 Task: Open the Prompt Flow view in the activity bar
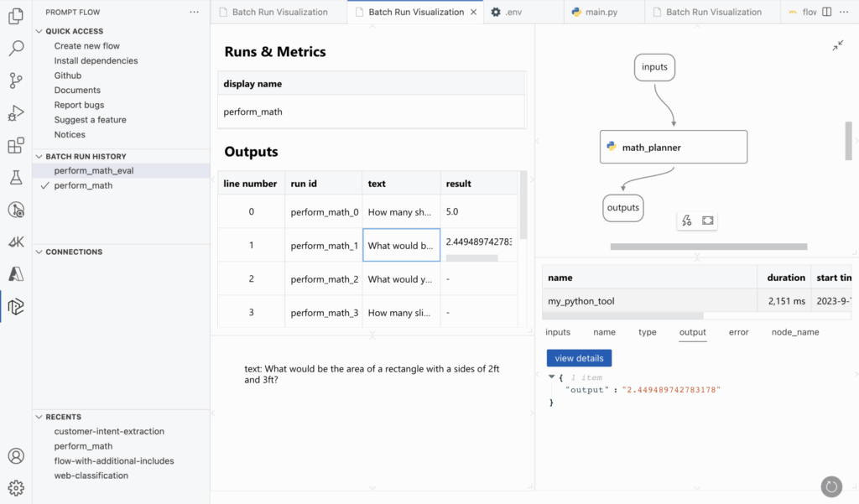16,306
